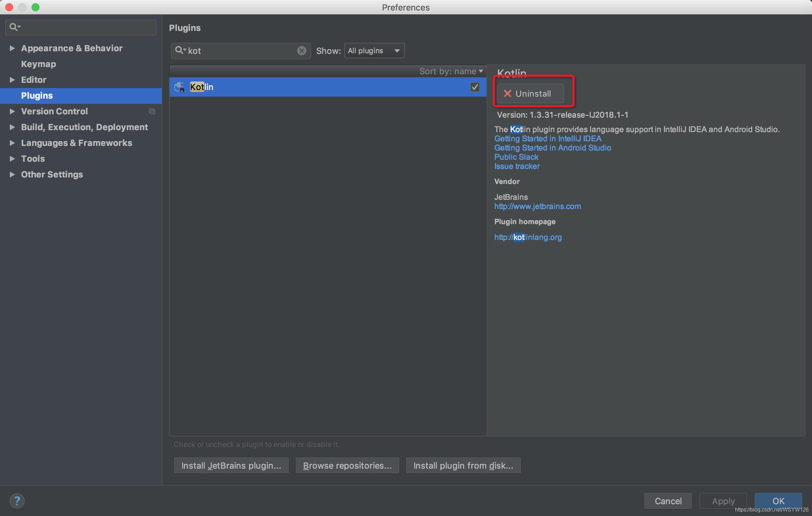
Task: Click the green macOS zoom window button
Action: [x=36, y=7]
